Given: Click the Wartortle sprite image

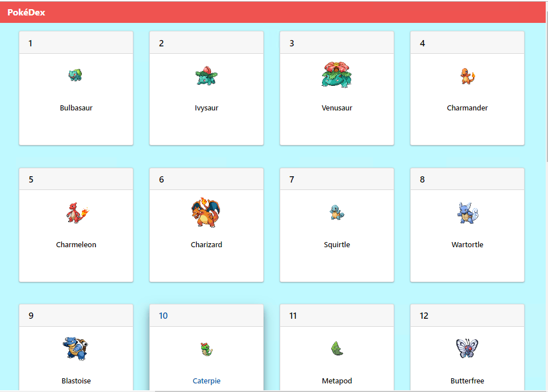Looking at the screenshot, I should pos(467,212).
